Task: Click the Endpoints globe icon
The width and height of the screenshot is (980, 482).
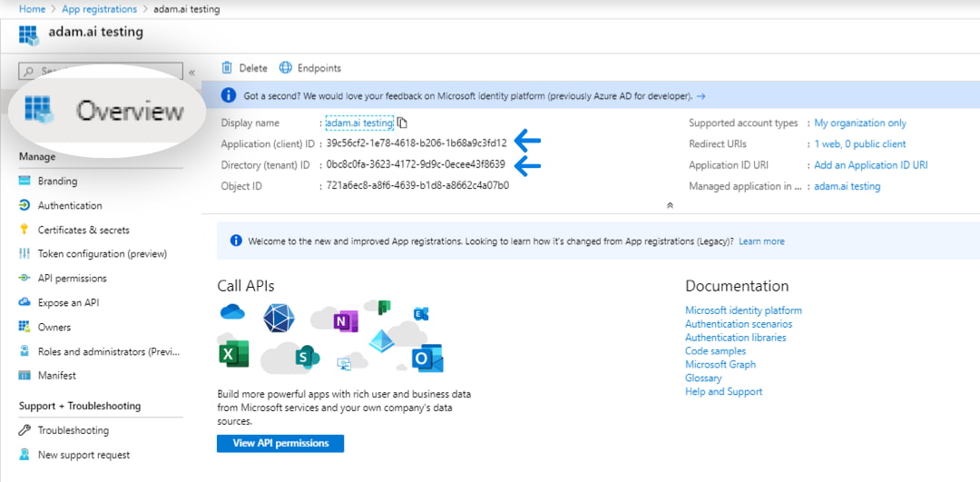Action: [286, 67]
